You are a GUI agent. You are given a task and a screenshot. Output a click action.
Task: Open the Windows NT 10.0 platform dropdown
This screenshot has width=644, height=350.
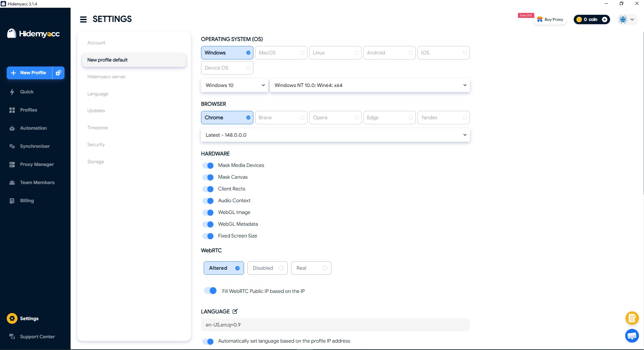[x=370, y=85]
